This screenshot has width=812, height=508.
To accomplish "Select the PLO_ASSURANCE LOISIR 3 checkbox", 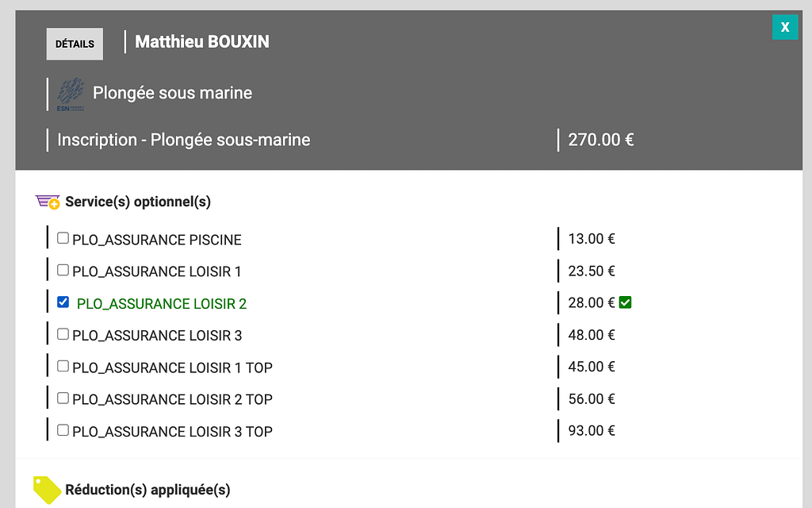I will (63, 334).
